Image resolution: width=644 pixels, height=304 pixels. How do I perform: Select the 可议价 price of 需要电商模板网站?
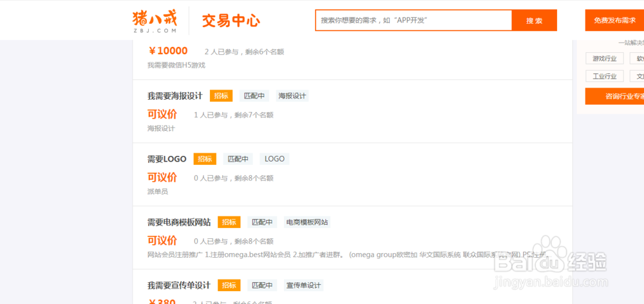[x=162, y=240]
